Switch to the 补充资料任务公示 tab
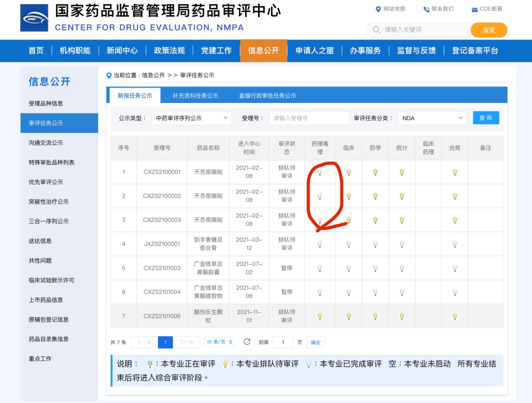The image size is (532, 403). pos(195,96)
